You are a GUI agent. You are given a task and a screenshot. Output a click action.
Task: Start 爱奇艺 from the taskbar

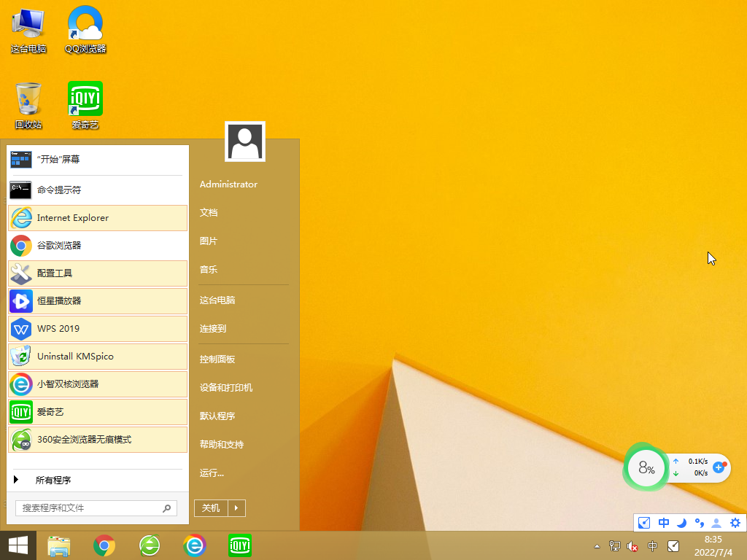point(239,545)
